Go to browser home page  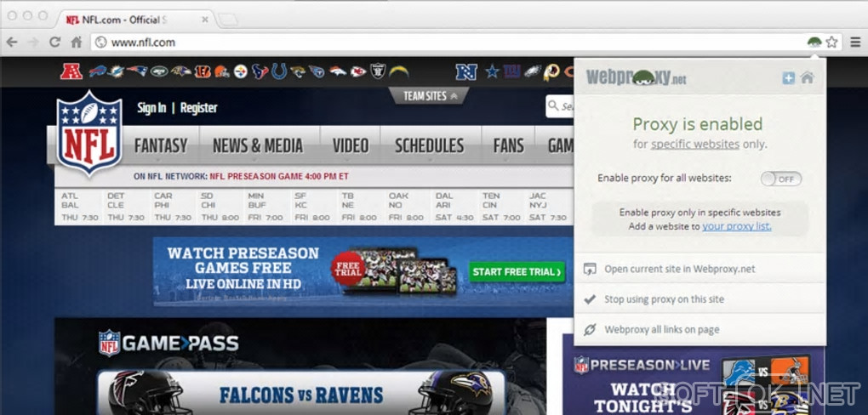pyautogui.click(x=77, y=42)
